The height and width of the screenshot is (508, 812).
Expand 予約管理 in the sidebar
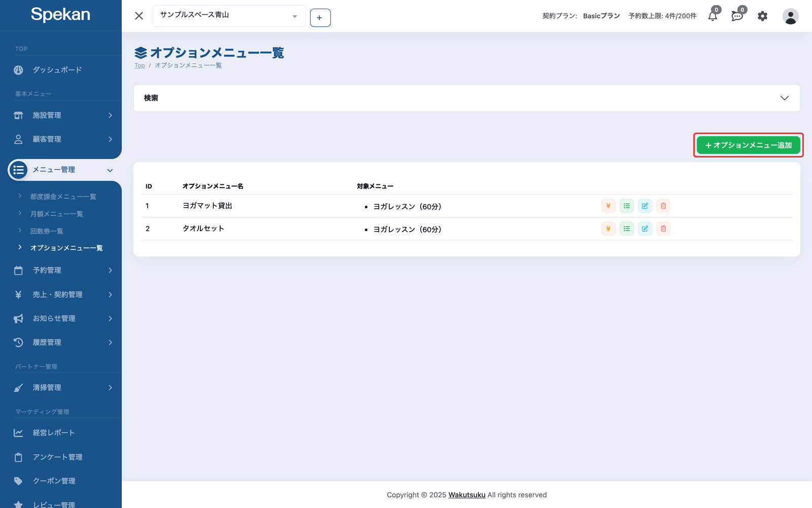pos(61,270)
